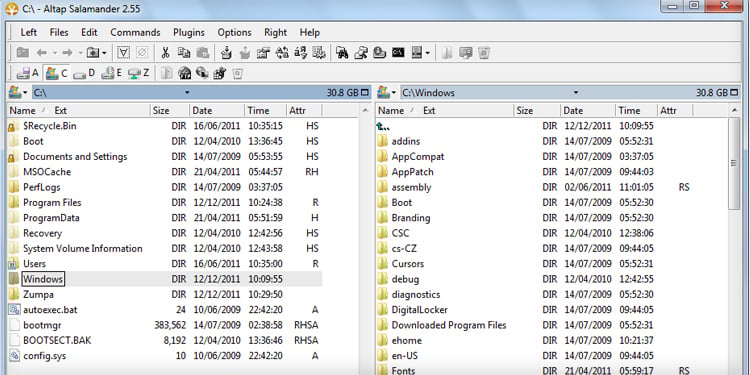This screenshot has width=750, height=375.
Task: Toggle drive C button in the drive bar
Action: [57, 73]
